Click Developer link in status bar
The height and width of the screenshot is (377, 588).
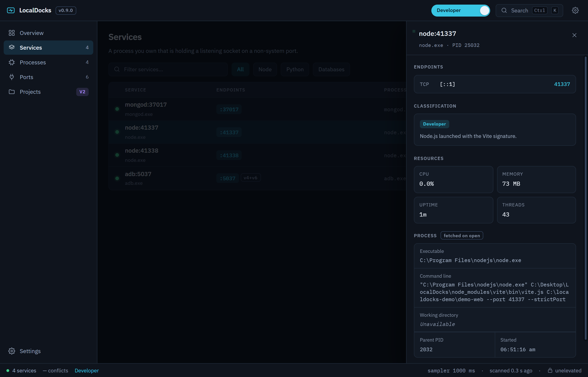(87, 370)
